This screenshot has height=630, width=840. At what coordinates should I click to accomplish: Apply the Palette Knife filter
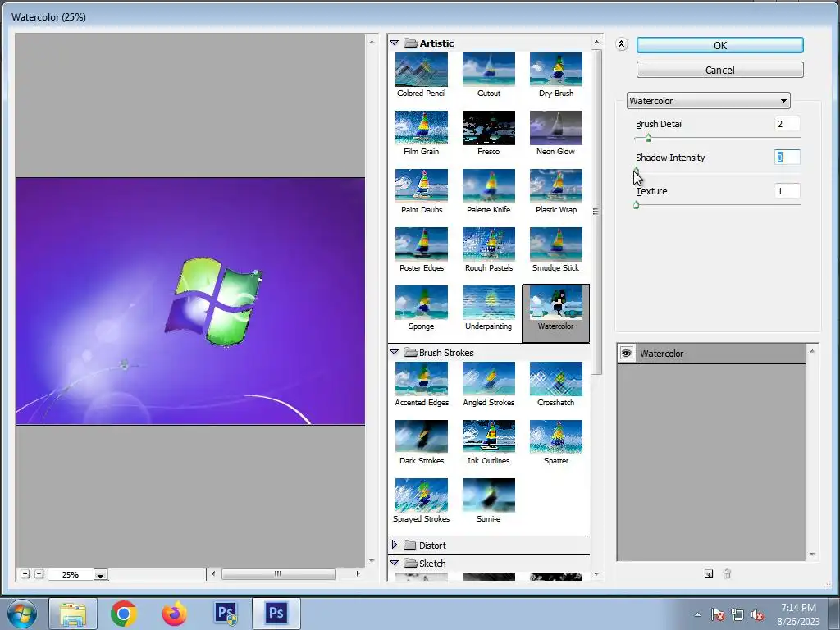click(489, 186)
